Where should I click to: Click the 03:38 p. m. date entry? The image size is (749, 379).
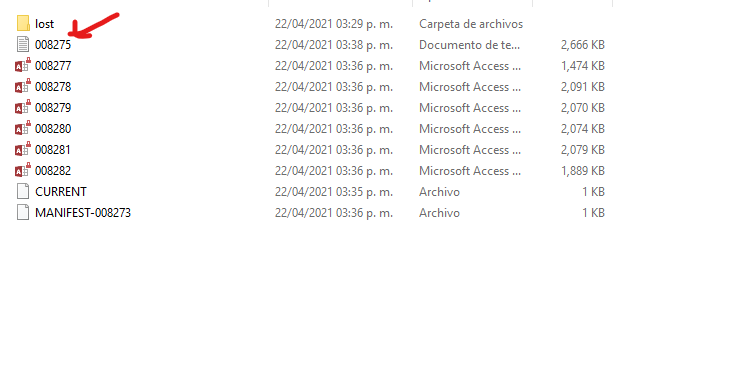[334, 45]
